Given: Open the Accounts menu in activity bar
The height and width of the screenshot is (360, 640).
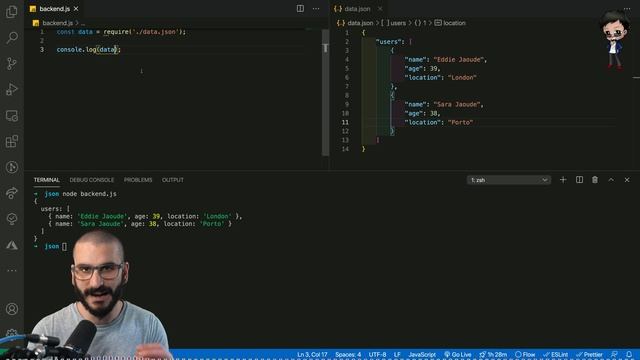Looking at the screenshot, I should click(x=12, y=309).
